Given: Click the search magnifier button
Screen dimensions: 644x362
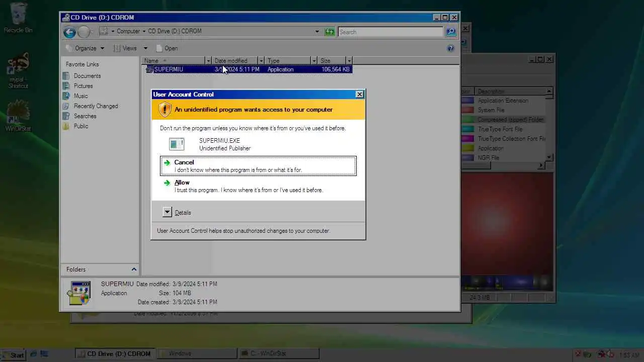Looking at the screenshot, I should [x=451, y=32].
